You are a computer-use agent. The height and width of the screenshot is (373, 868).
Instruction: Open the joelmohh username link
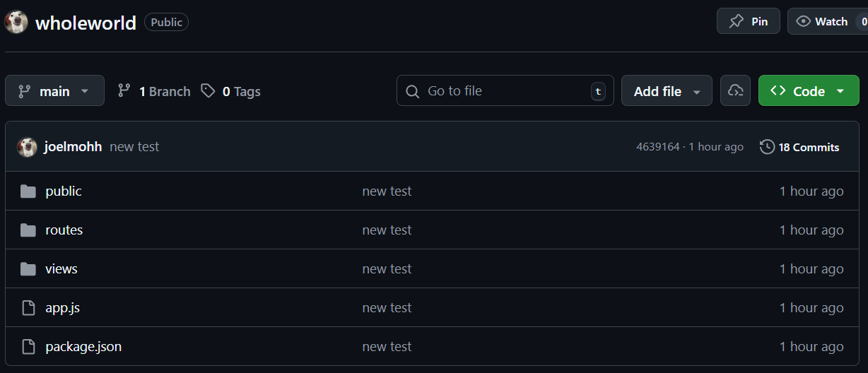tap(74, 147)
